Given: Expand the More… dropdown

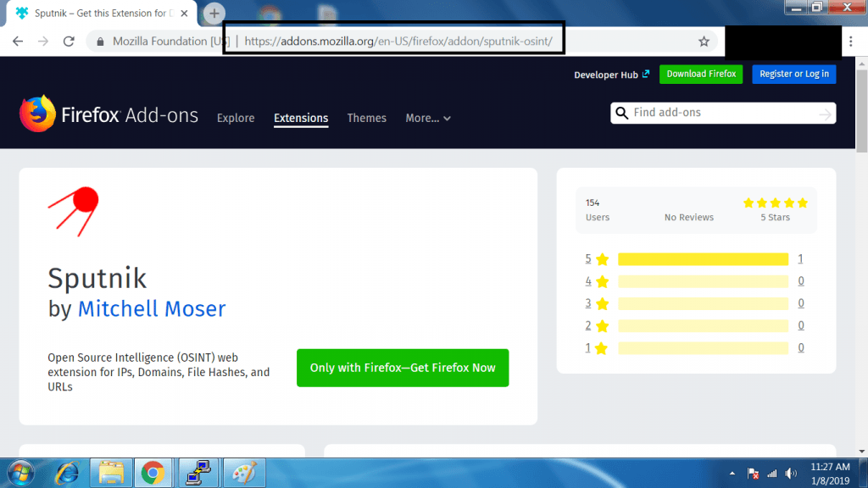Looking at the screenshot, I should pos(428,119).
